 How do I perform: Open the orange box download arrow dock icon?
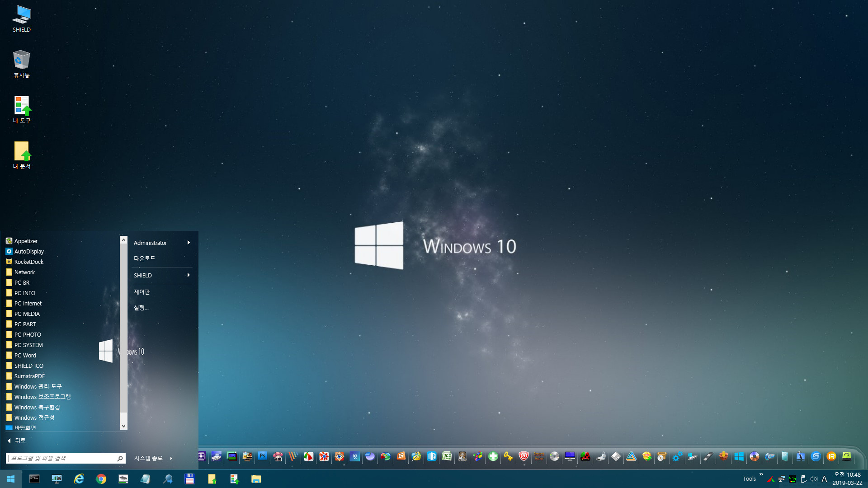click(x=723, y=456)
